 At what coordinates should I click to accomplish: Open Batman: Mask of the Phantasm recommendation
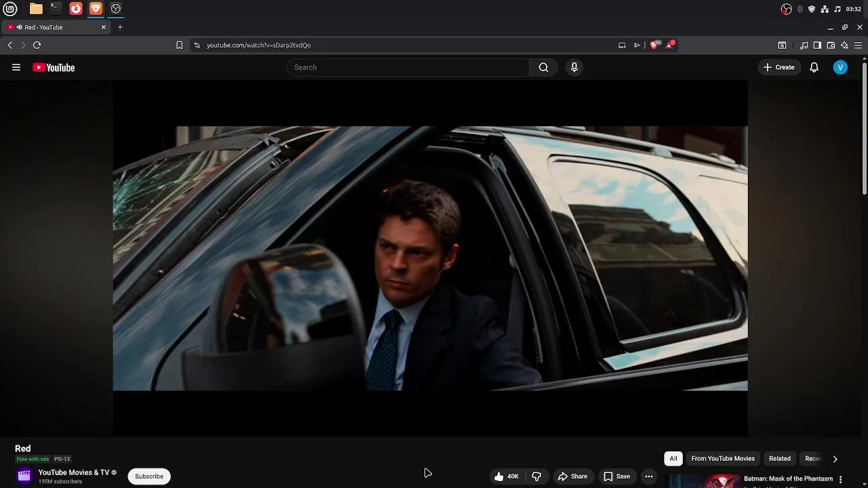coord(788,479)
